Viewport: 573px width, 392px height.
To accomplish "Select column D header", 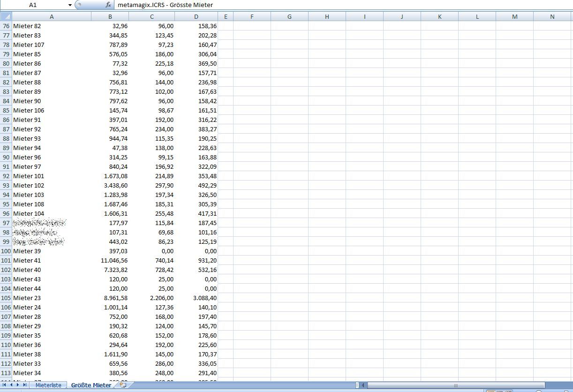I will point(196,16).
